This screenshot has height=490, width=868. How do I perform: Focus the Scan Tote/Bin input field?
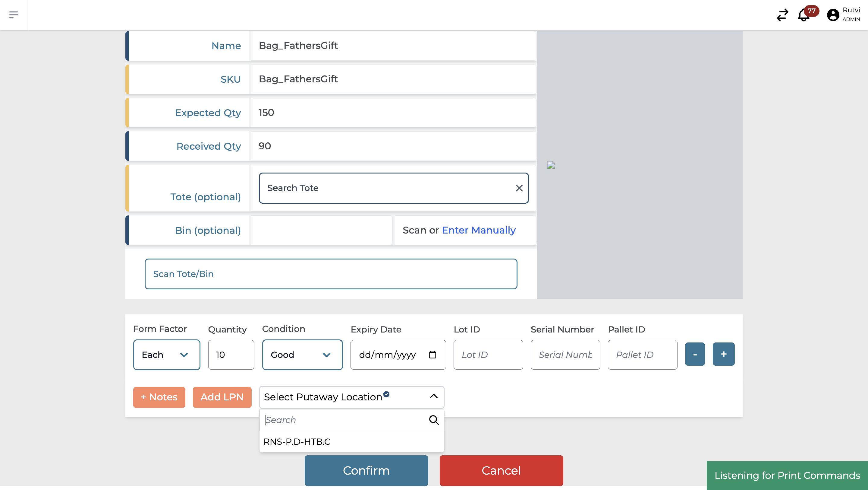point(331,274)
